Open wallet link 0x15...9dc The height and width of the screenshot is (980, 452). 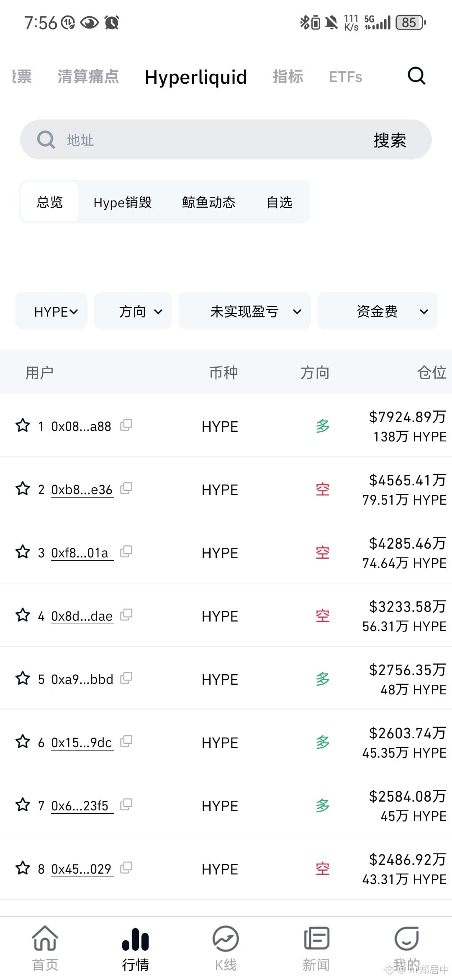tap(82, 743)
